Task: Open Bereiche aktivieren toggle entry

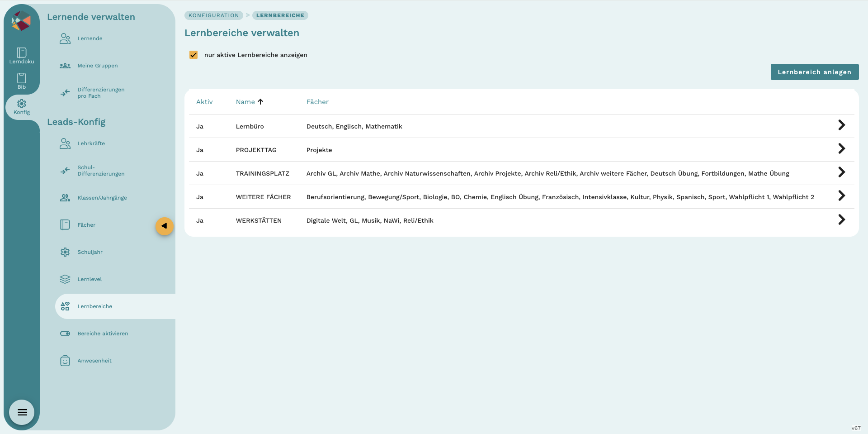Action: point(103,334)
